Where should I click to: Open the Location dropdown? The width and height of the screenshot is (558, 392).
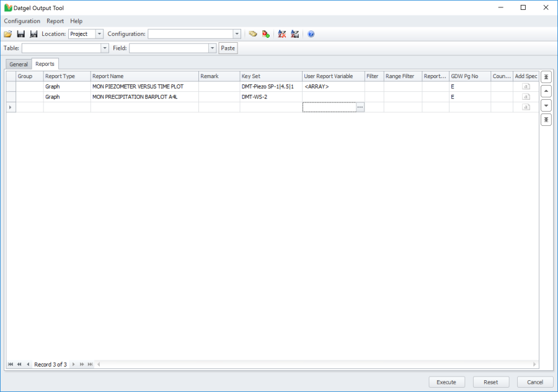(99, 34)
